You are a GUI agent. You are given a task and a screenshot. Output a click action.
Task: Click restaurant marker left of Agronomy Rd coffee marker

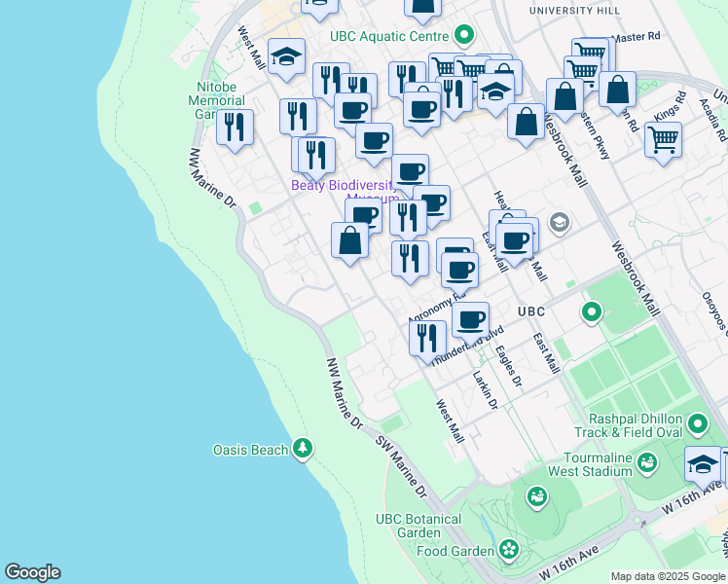[410, 261]
